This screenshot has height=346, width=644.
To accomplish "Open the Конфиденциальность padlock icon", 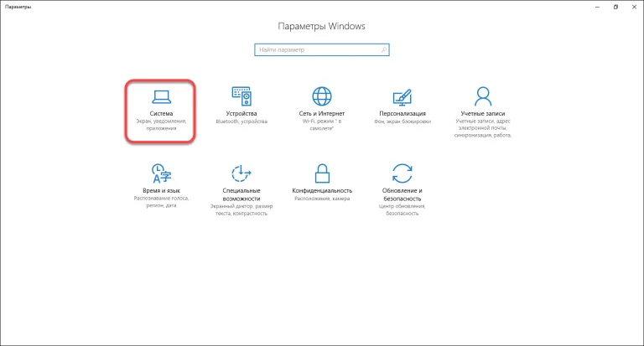I will coord(322,173).
